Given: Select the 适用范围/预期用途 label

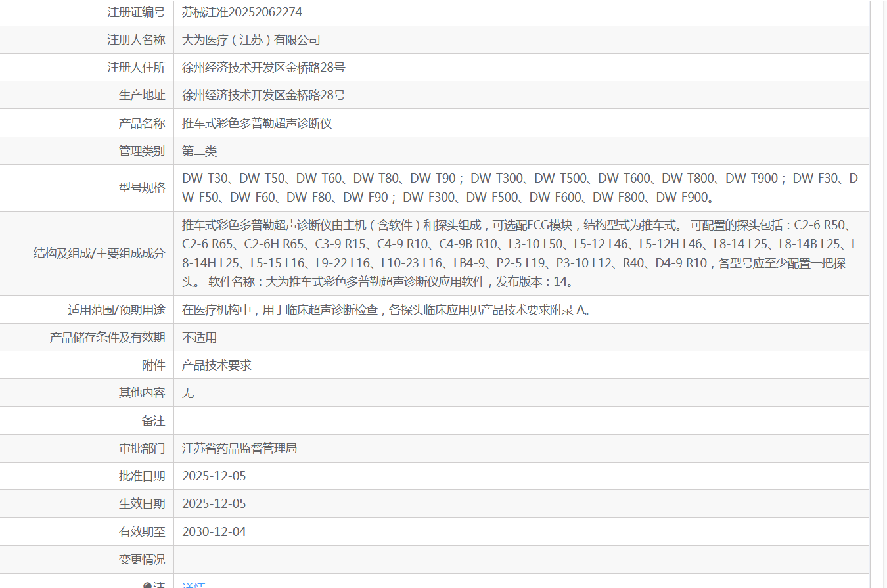Looking at the screenshot, I should pos(116,310).
